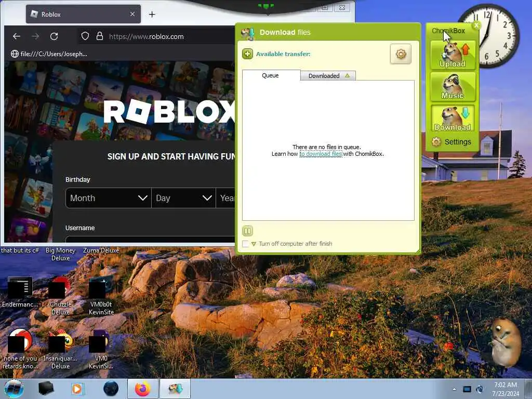Open the Insaniquar... Deluxe desktop icon
The height and width of the screenshot is (399, 532).
click(60, 350)
